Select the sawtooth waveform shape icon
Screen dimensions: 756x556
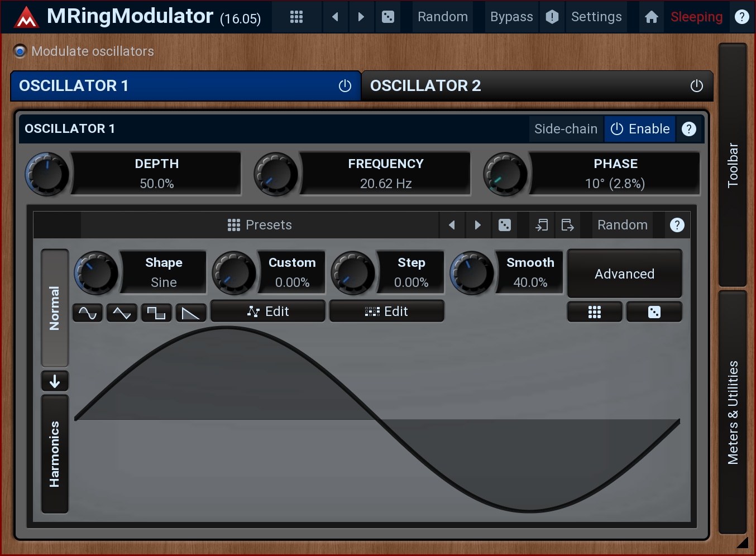(x=191, y=313)
